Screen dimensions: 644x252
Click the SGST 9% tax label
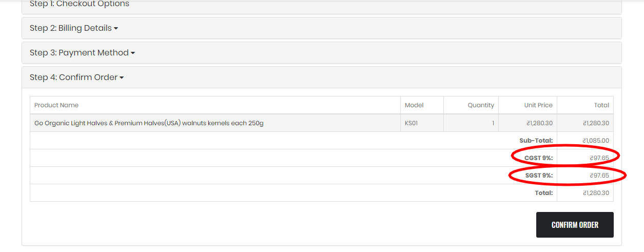538,176
